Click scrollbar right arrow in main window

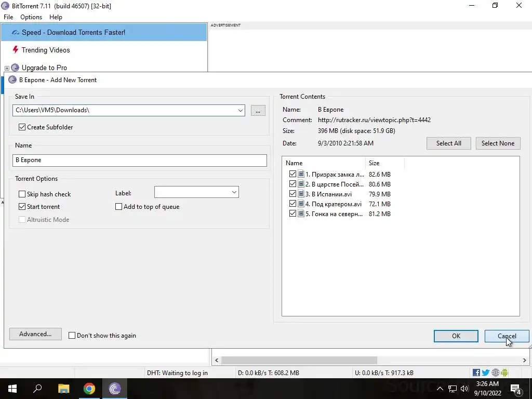click(524, 360)
